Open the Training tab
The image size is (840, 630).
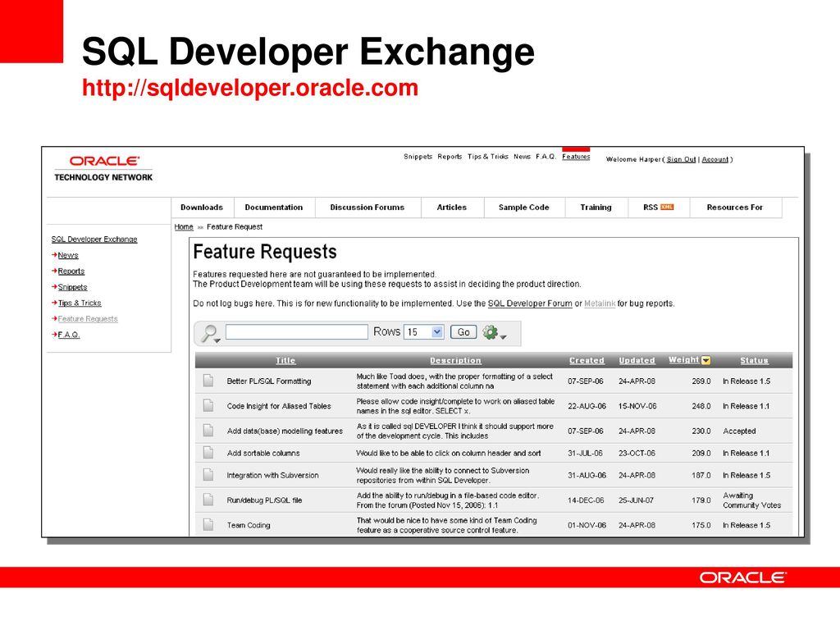596,208
